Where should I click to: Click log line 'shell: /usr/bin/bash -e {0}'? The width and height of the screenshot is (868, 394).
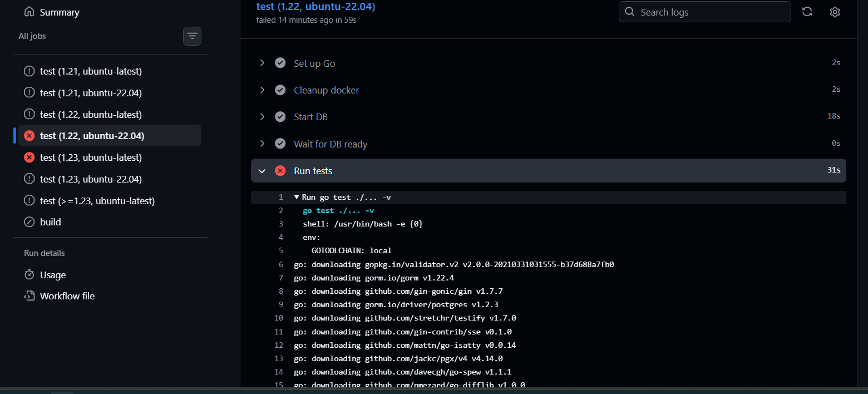(x=363, y=224)
